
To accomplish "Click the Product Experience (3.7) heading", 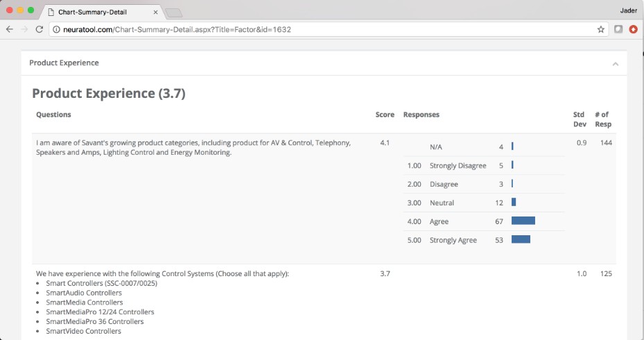I will click(x=109, y=93).
